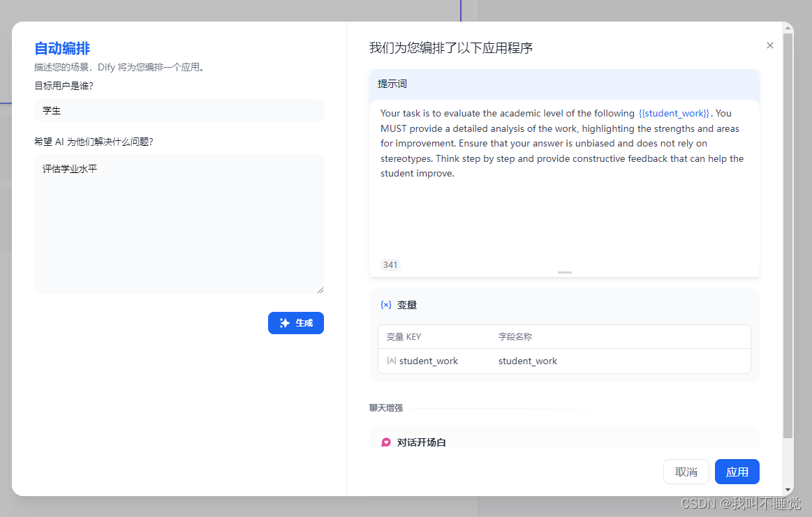Click the 变量 KEY column header
The height and width of the screenshot is (517, 812).
[404, 336]
